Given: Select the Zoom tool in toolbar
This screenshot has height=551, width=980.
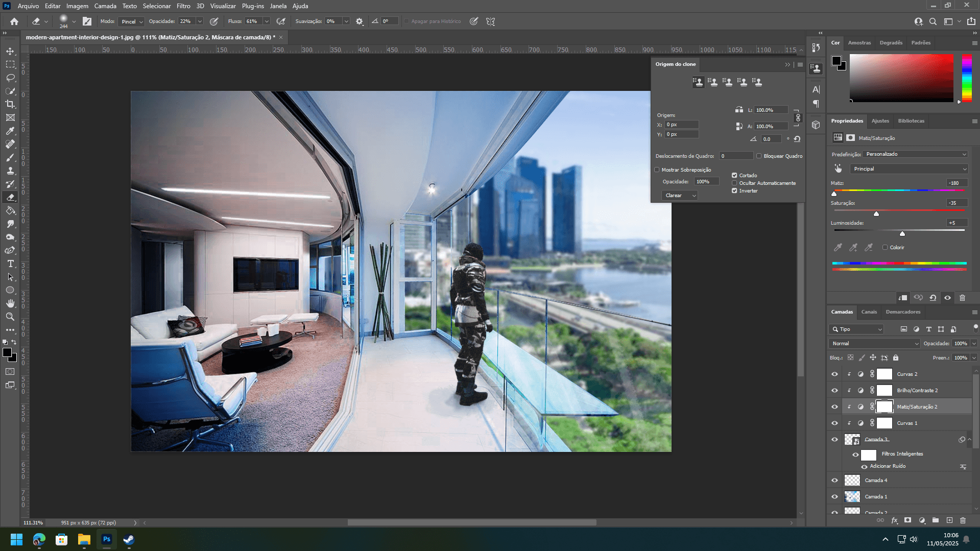Looking at the screenshot, I should (x=10, y=317).
